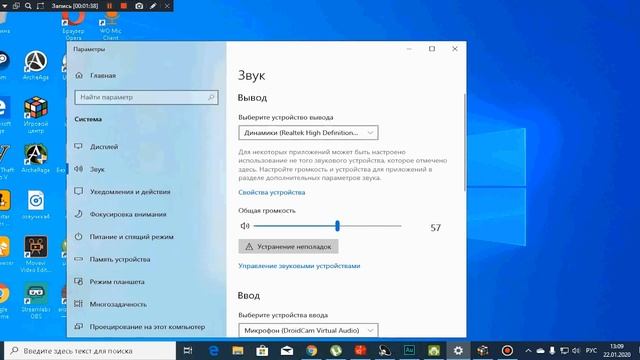Activate the recorder pencil drawing tool
The width and height of the screenshot is (640, 360).
pyautogui.click(x=153, y=6)
